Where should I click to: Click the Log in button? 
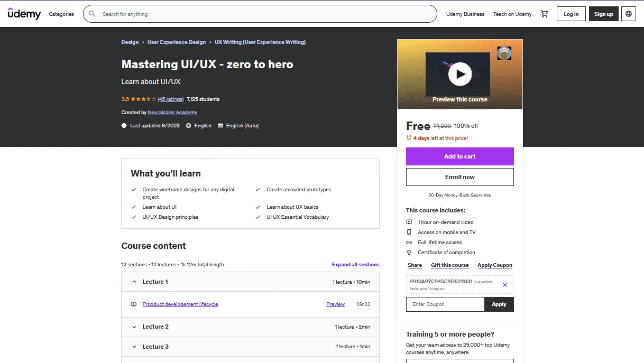coord(571,14)
